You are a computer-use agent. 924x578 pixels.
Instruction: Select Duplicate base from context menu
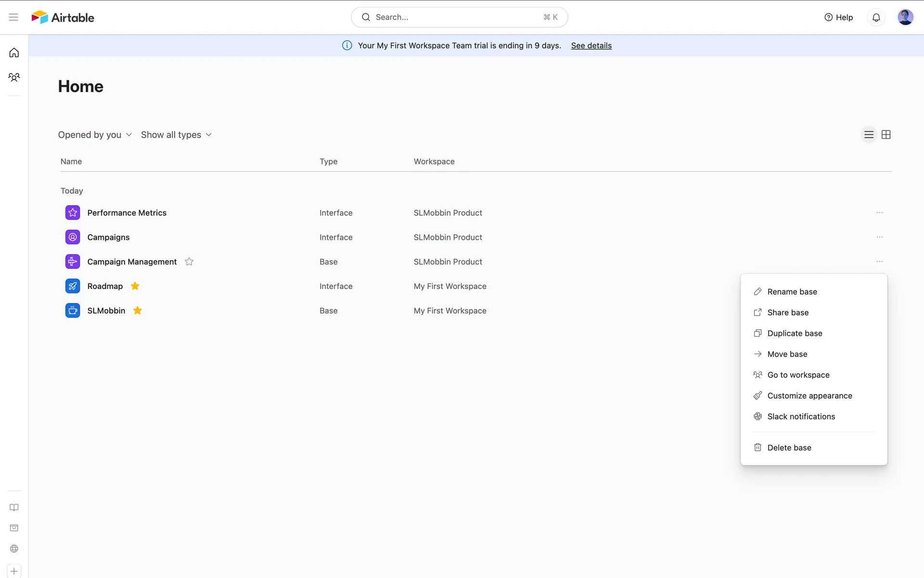coord(795,333)
